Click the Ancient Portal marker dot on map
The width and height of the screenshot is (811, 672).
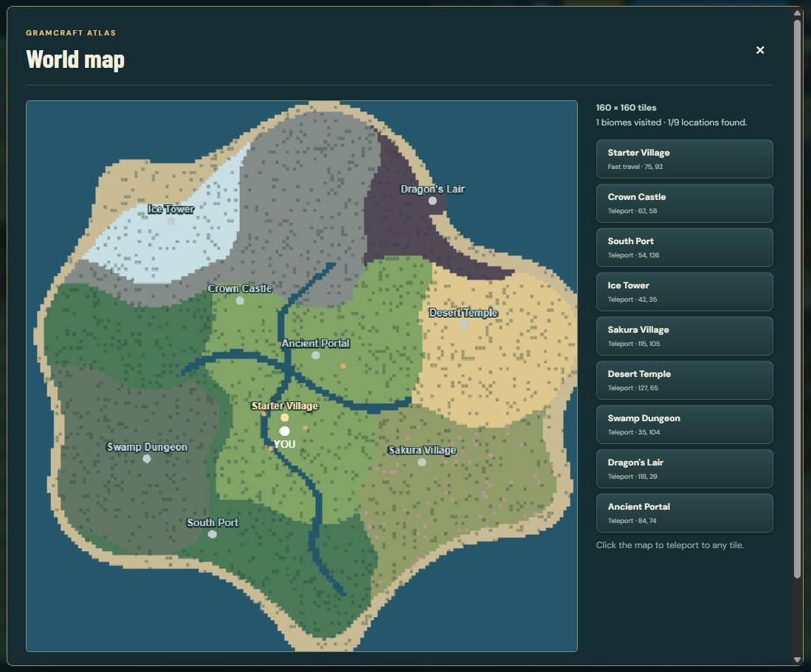tap(316, 355)
